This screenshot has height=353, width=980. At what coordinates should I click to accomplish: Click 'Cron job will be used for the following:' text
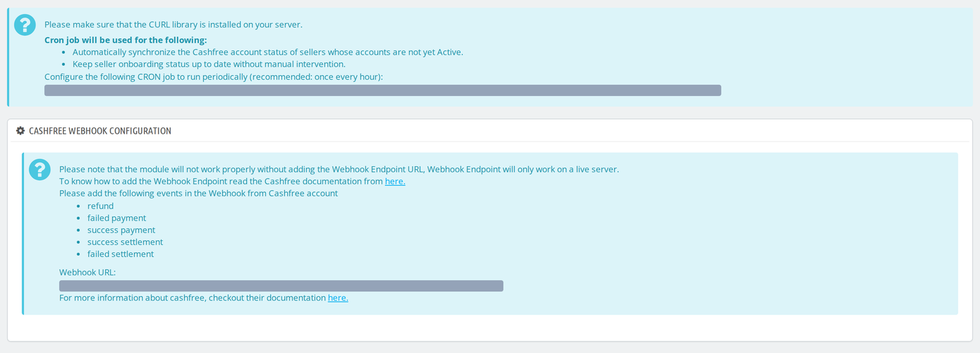coord(126,41)
